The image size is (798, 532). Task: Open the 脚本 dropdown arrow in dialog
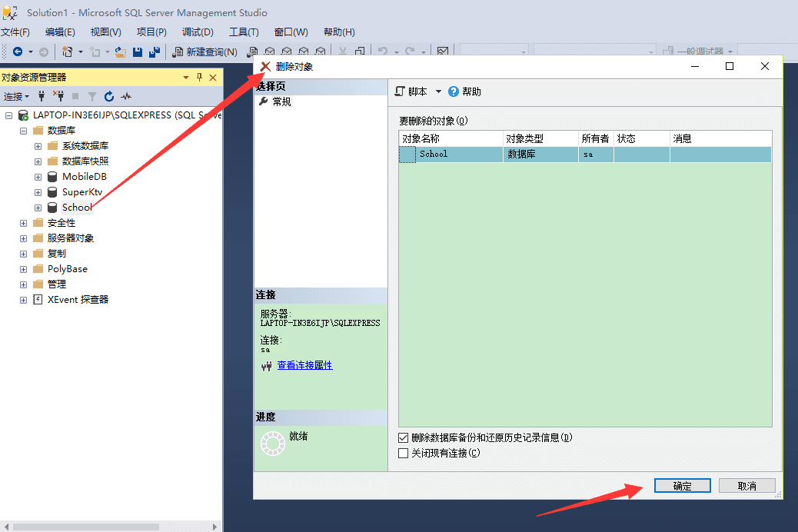click(438, 91)
